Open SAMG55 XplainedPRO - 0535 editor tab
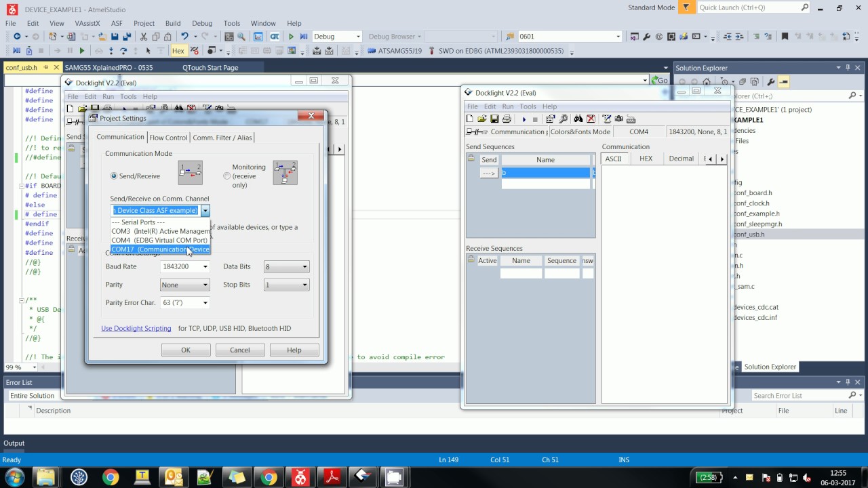This screenshot has width=868, height=488. pos(108,68)
